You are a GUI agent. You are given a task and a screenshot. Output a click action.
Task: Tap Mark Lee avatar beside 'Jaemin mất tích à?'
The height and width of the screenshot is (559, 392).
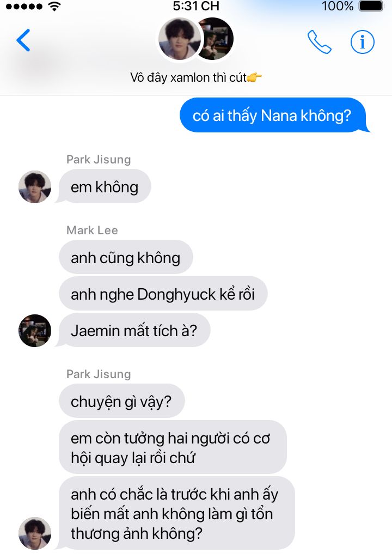pyautogui.click(x=34, y=331)
